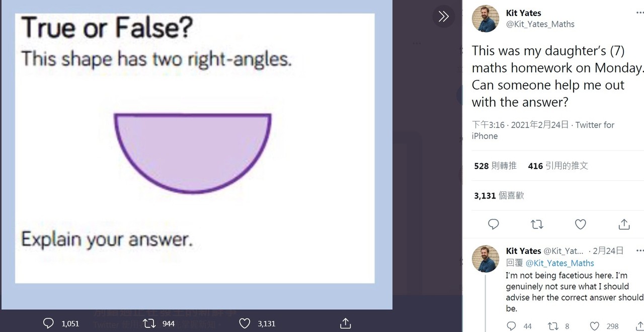The width and height of the screenshot is (644, 332).
Task: Retweet the main tweet in sidebar
Action: click(537, 224)
